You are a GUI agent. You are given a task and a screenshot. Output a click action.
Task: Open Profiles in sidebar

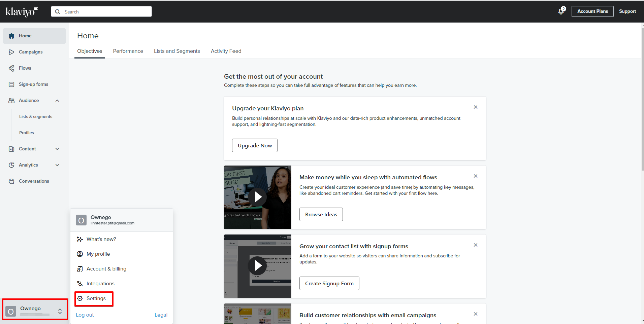(27, 133)
